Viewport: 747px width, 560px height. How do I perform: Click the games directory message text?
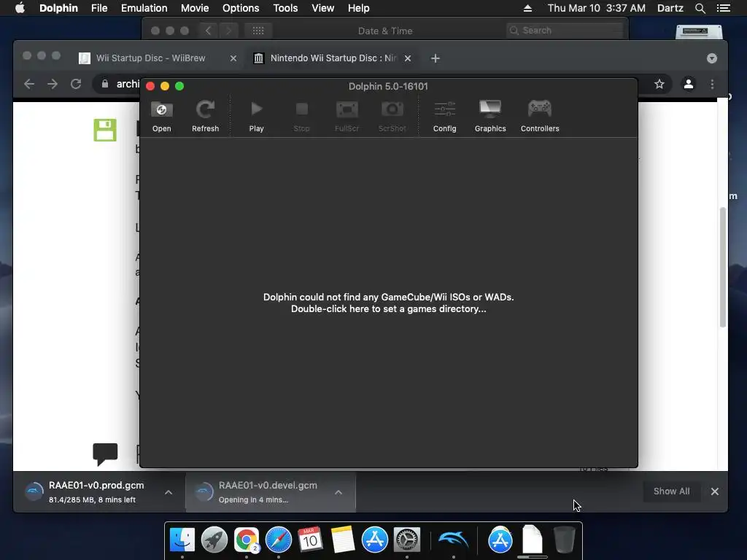click(388, 303)
